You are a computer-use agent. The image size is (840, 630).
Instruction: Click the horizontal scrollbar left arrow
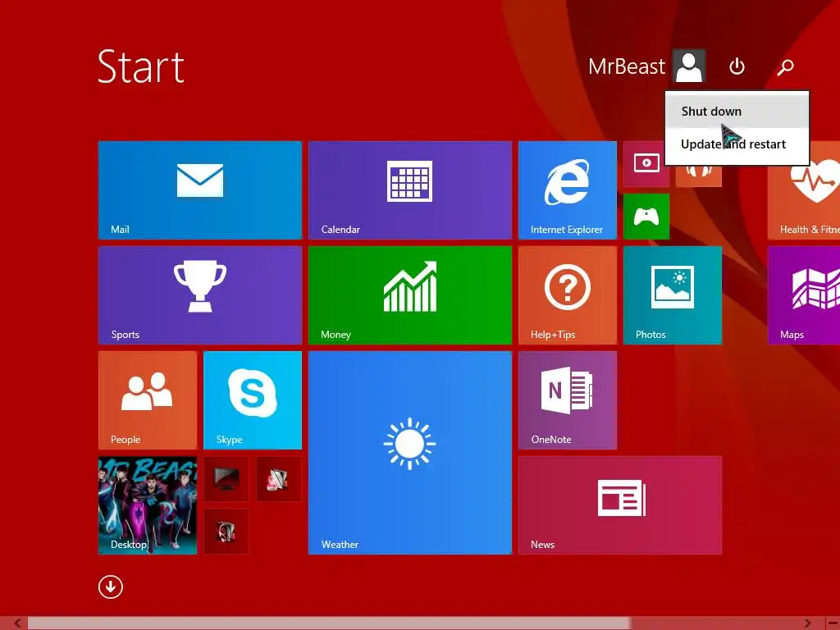click(17, 623)
